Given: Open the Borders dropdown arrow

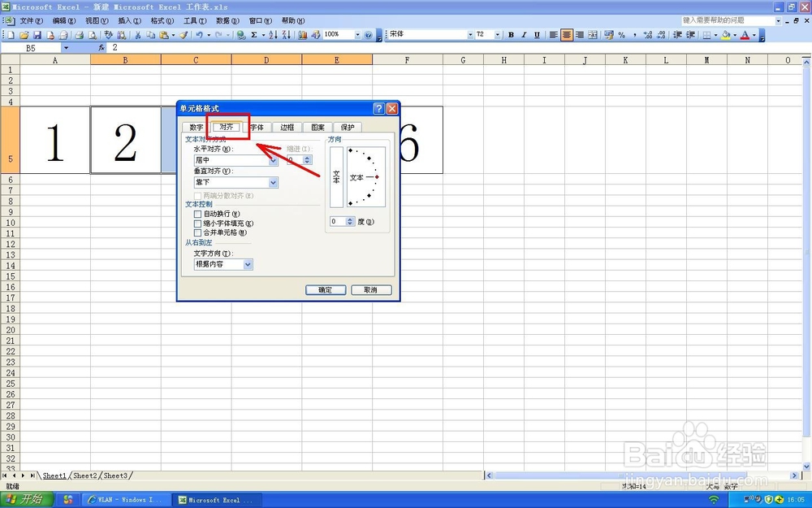Looking at the screenshot, I should [x=715, y=35].
